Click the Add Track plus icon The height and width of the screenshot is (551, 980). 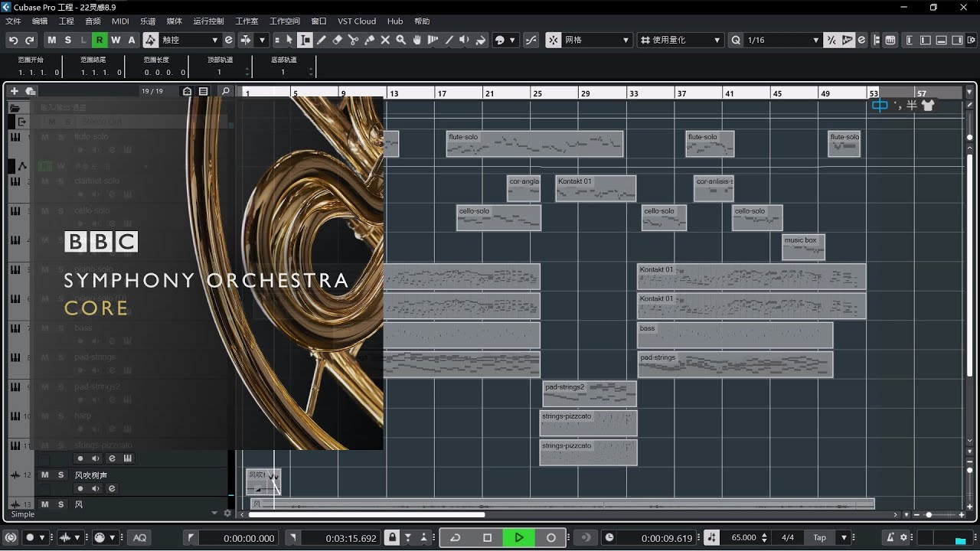click(14, 91)
